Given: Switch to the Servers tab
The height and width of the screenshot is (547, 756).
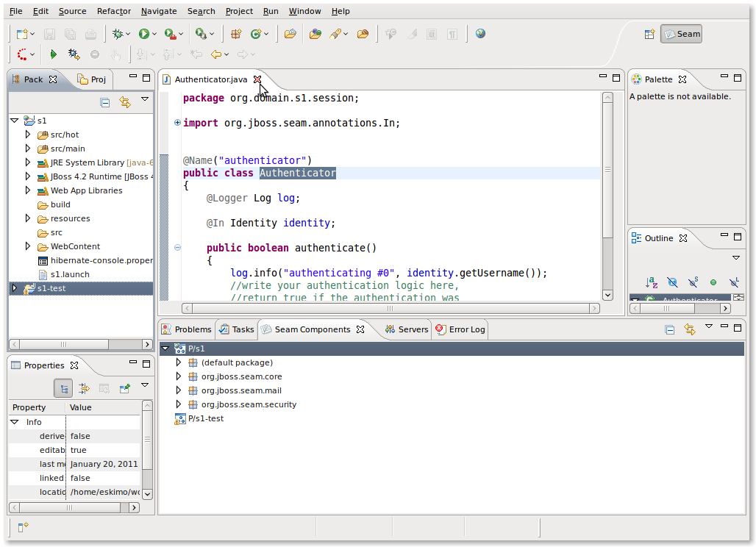Looking at the screenshot, I should point(413,329).
